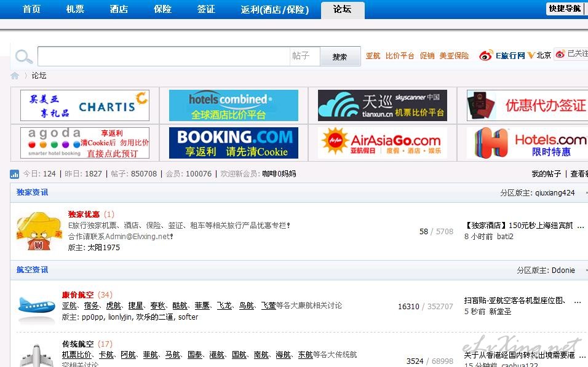Open new member 咖啡0妈妈 profile
This screenshot has width=588, height=367.
tap(279, 174)
